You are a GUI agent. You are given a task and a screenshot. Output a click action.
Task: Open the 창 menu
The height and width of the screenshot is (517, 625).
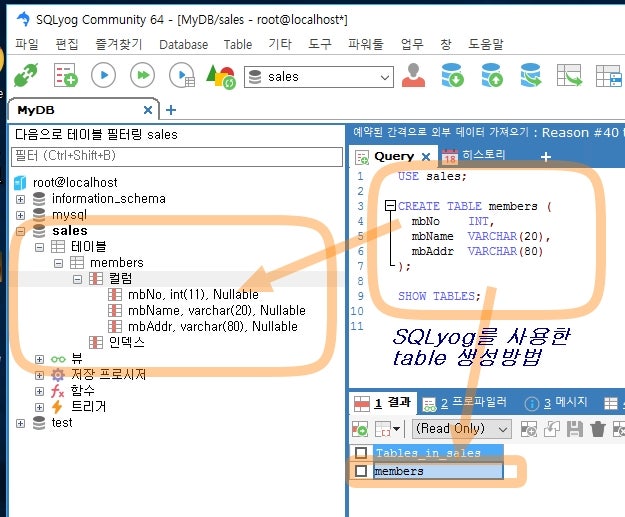(x=446, y=44)
